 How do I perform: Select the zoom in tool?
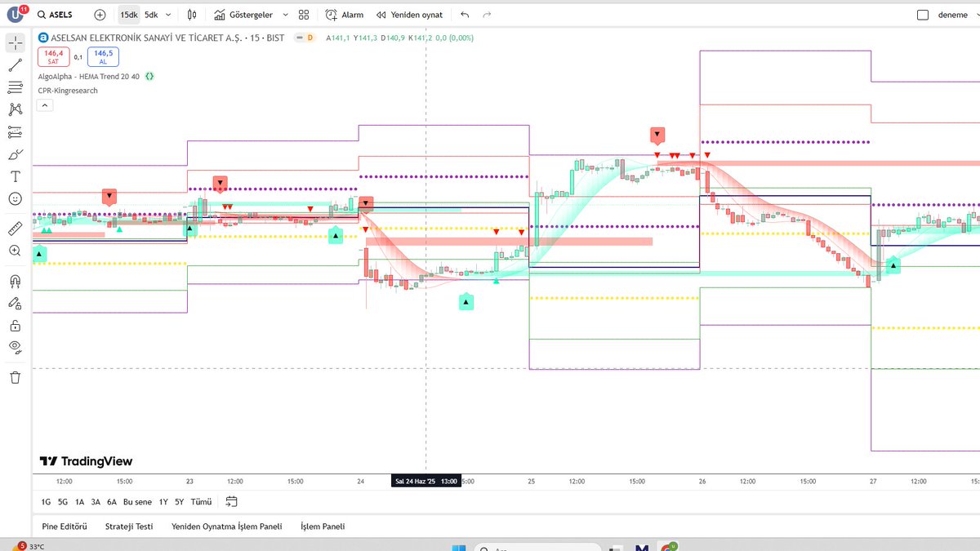click(16, 251)
